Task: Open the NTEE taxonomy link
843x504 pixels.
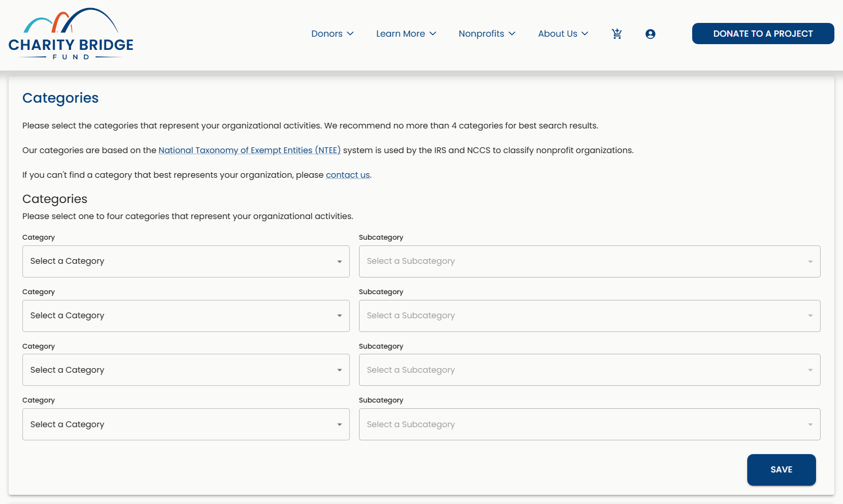Action: click(249, 150)
